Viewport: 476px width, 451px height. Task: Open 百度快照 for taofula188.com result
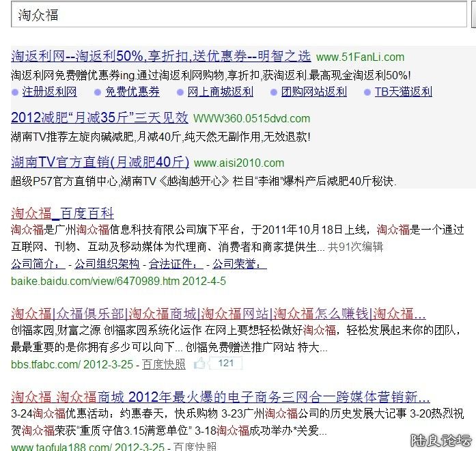tap(195, 447)
